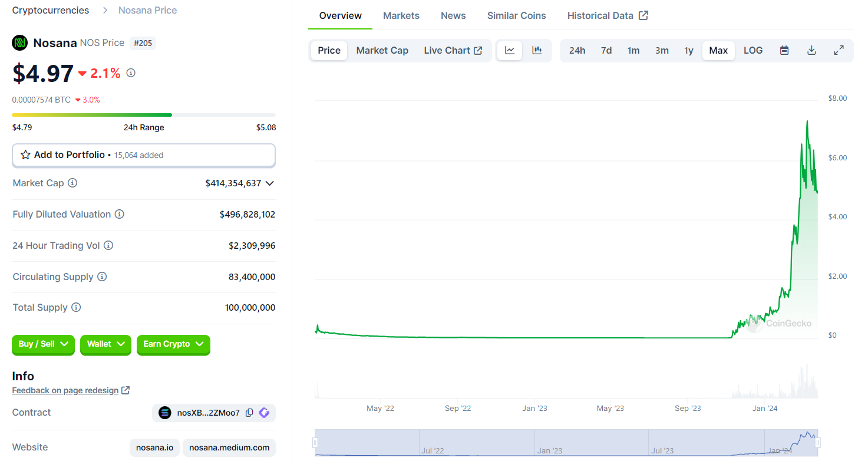Expand chart to fullscreen
868x464 pixels.
tap(839, 51)
